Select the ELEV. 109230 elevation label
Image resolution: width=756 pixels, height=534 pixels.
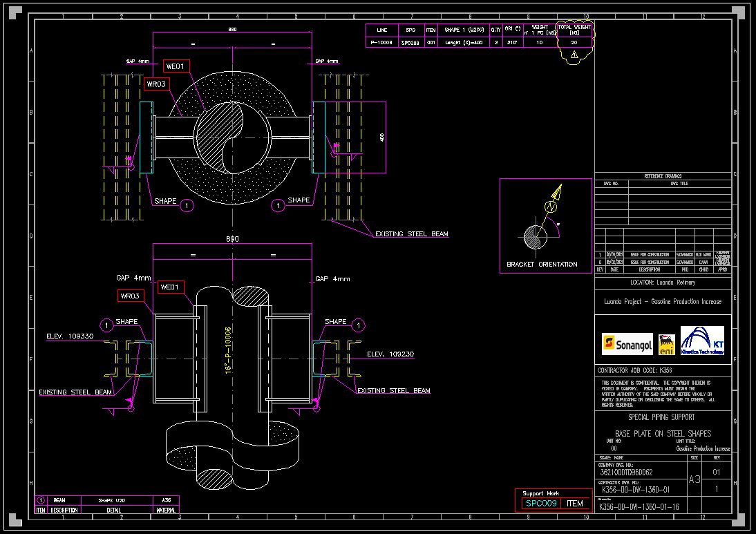pyautogui.click(x=390, y=354)
